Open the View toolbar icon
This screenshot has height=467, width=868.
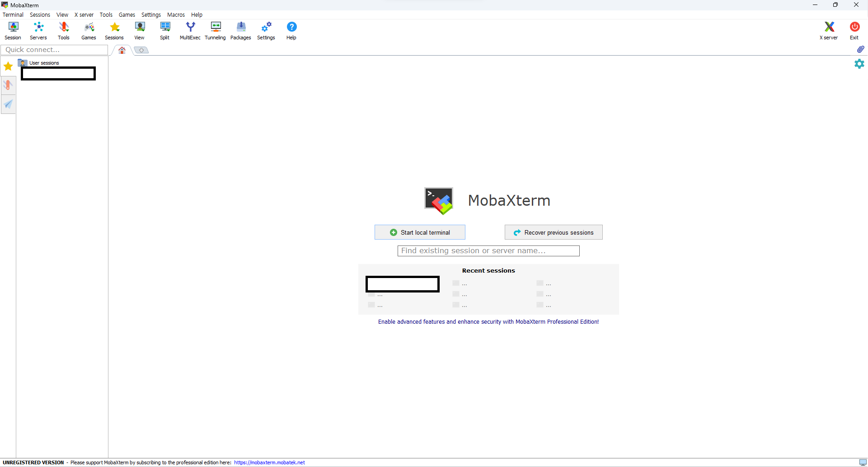pos(140,31)
